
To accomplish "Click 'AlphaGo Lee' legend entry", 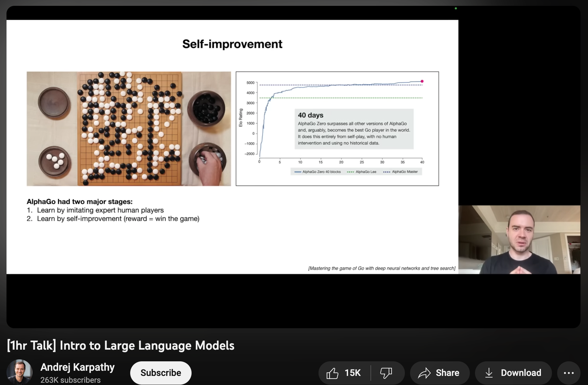I will pos(362,172).
